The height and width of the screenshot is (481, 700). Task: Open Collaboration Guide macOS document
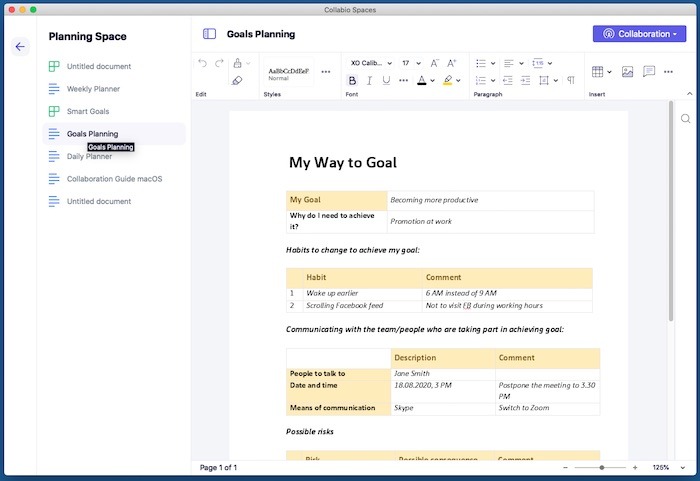coord(114,179)
